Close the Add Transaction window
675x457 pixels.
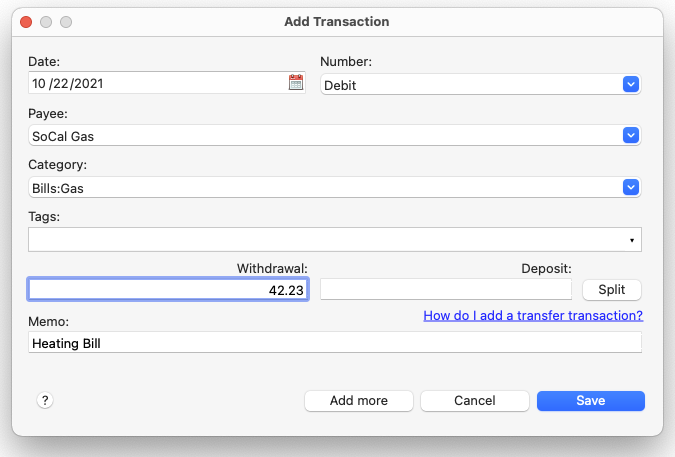pos(26,22)
